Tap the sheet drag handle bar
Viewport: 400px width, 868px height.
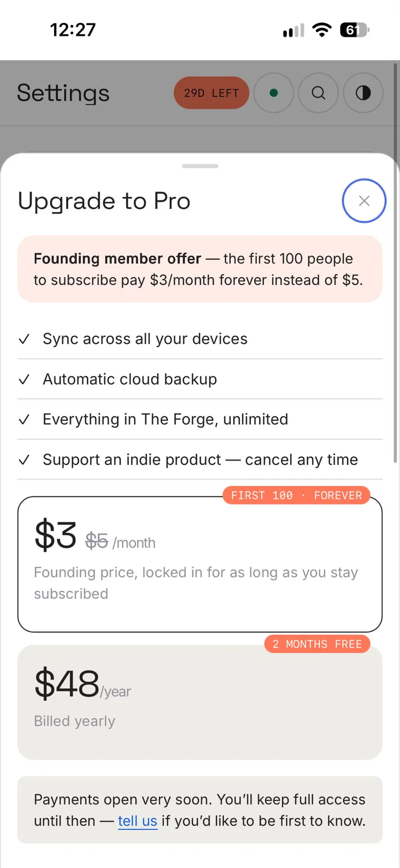(200, 166)
